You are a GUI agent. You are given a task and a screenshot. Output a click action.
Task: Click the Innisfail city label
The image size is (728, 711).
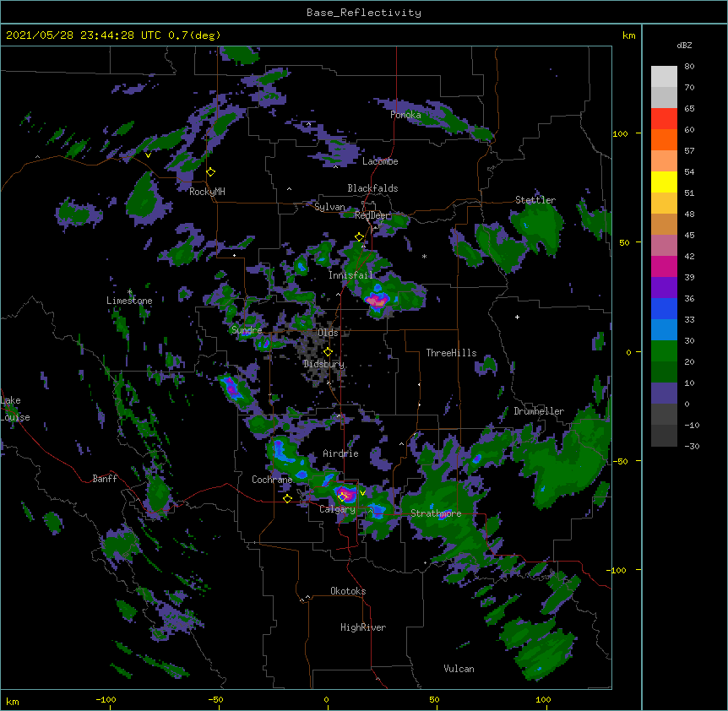[350, 275]
